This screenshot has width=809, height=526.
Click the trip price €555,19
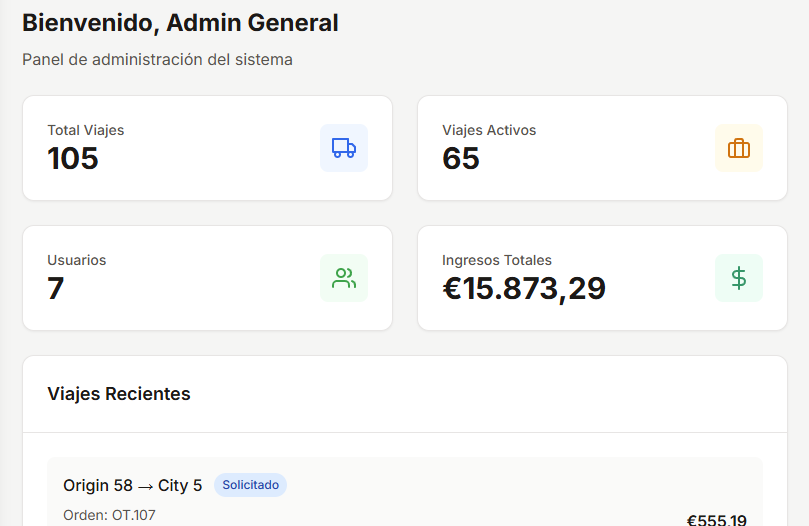click(x=717, y=519)
